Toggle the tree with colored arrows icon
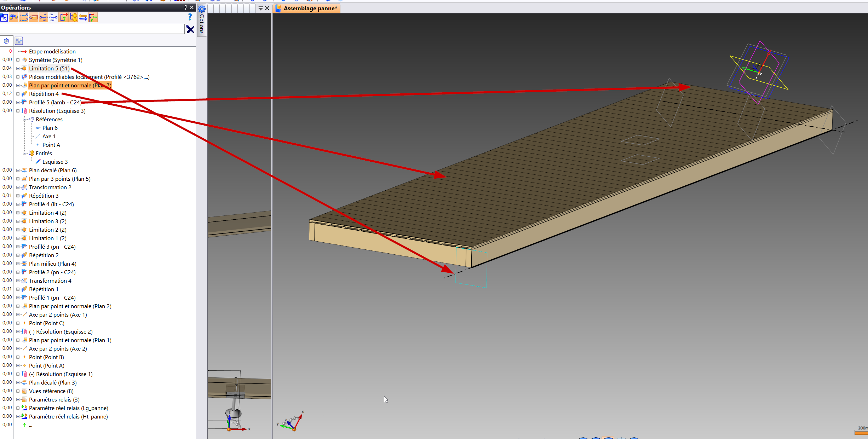Viewport: 868px width, 439px height. pyautogui.click(x=93, y=17)
